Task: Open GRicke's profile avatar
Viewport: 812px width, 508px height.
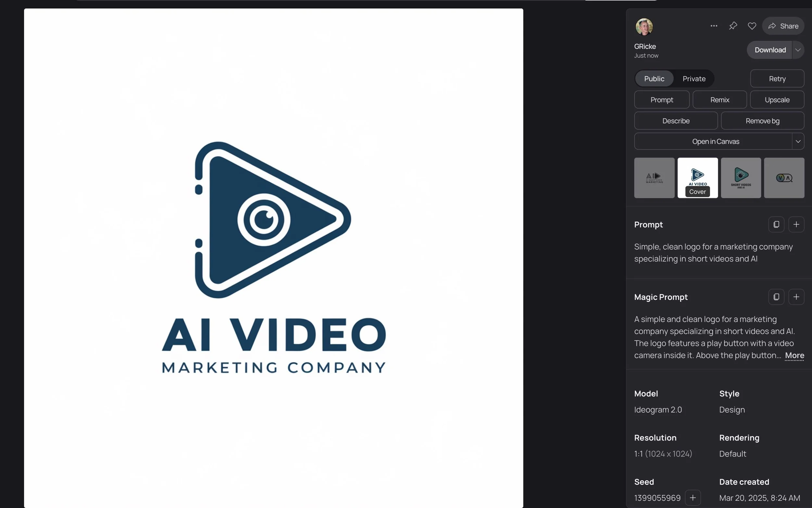Action: [x=644, y=27]
